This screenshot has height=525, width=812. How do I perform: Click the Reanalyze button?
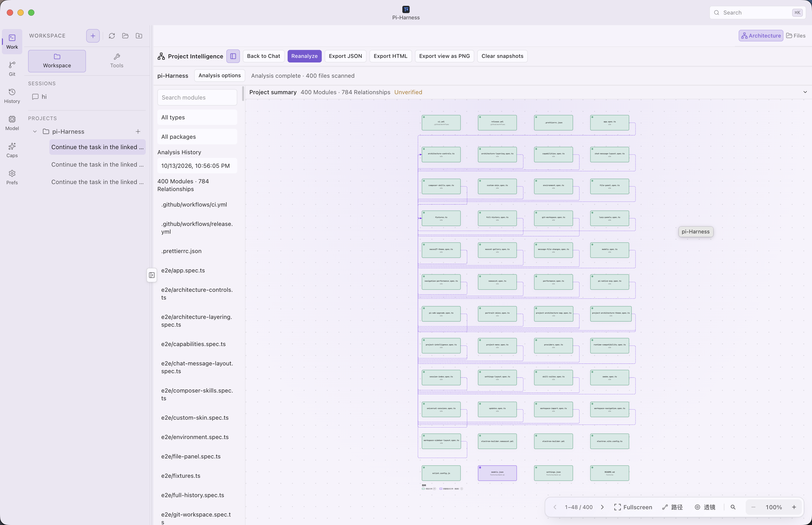304,56
